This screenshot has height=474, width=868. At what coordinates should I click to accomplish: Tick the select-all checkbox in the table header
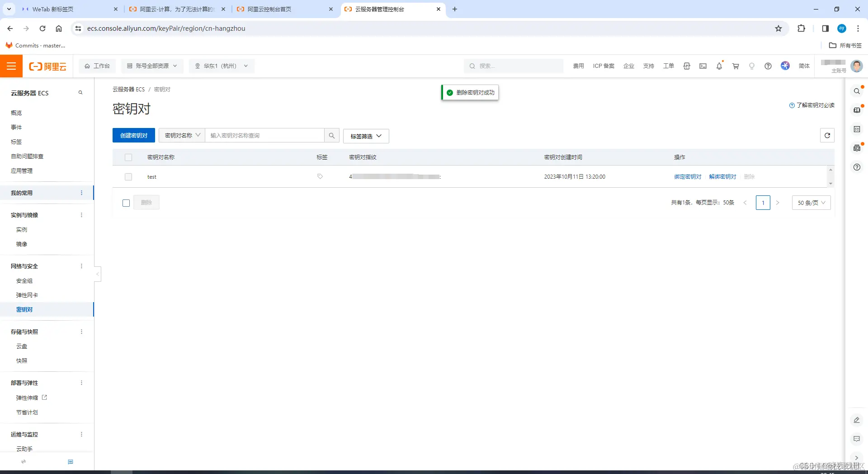(128, 157)
